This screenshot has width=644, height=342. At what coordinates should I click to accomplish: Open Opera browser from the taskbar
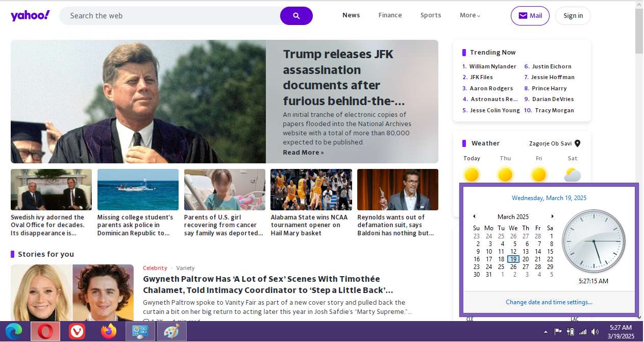[x=45, y=332]
